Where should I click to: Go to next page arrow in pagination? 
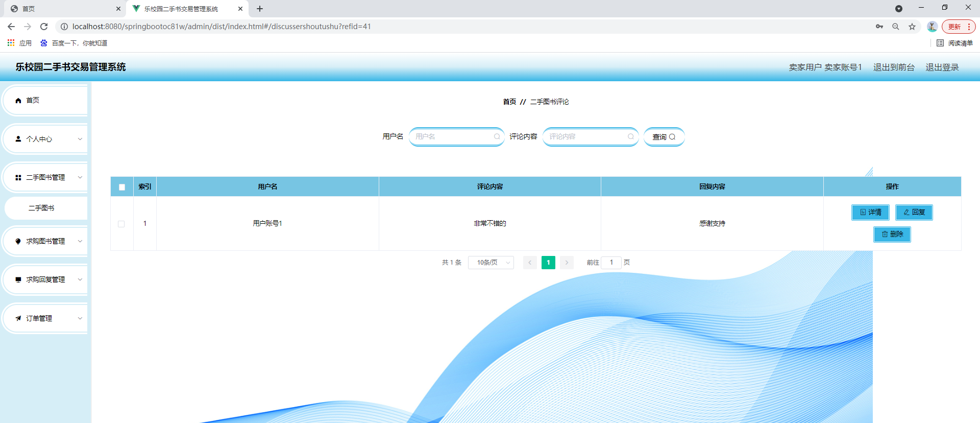[x=567, y=263]
